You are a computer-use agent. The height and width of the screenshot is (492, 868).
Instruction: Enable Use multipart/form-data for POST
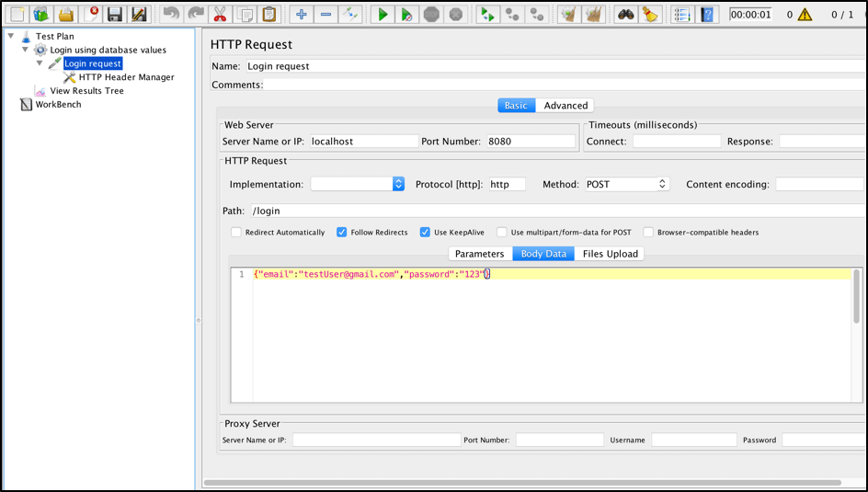coord(501,233)
